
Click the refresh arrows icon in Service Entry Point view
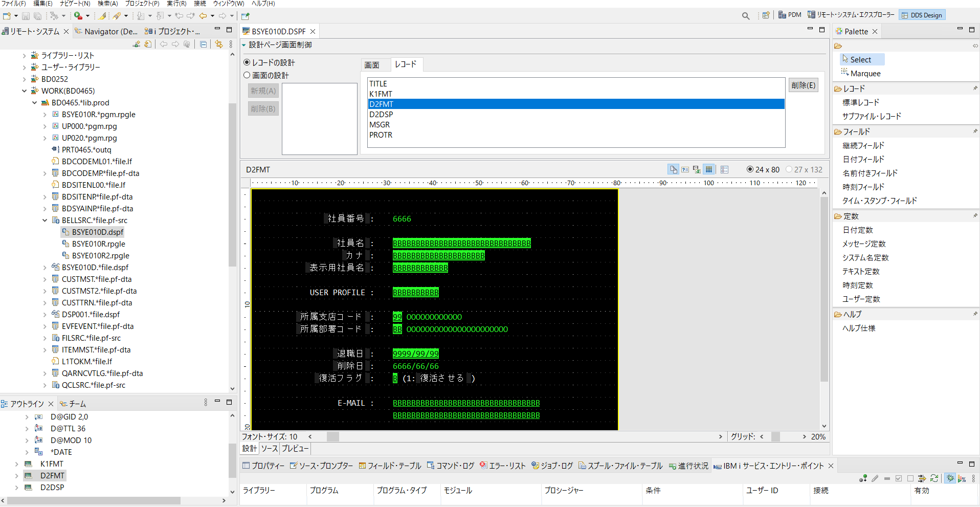point(934,478)
